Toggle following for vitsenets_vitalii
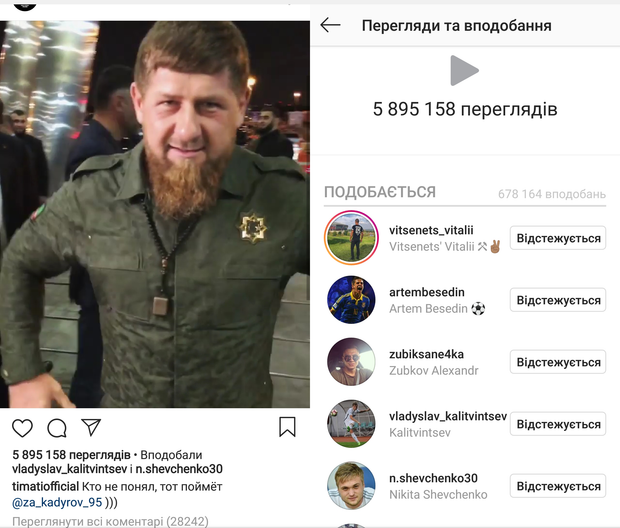620x528 pixels. click(558, 238)
